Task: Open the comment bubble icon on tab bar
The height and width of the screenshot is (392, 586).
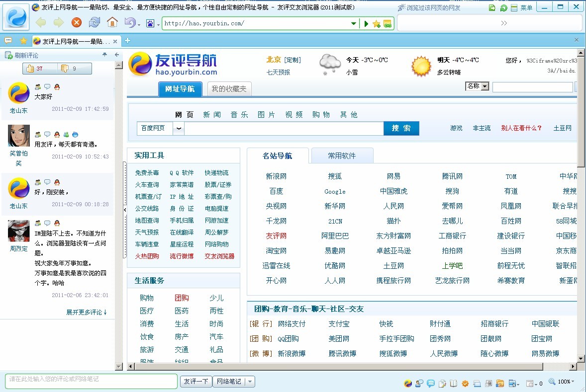Action: point(8,40)
